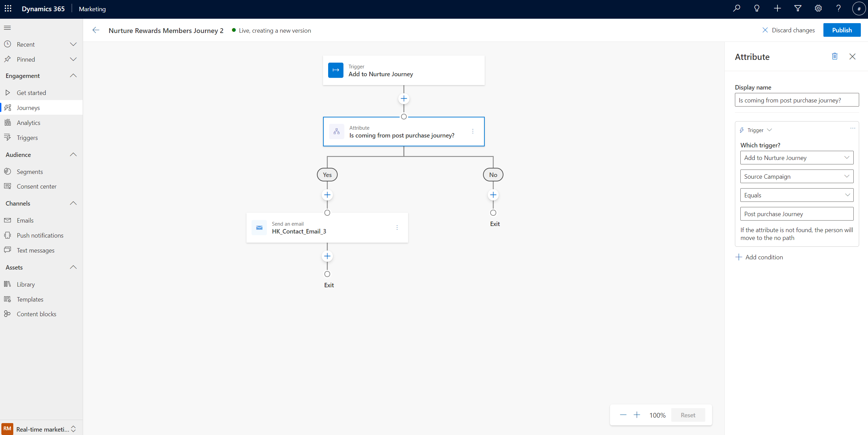Click the filter funnel icon in toolbar
The width and height of the screenshot is (868, 435).
[x=798, y=9]
